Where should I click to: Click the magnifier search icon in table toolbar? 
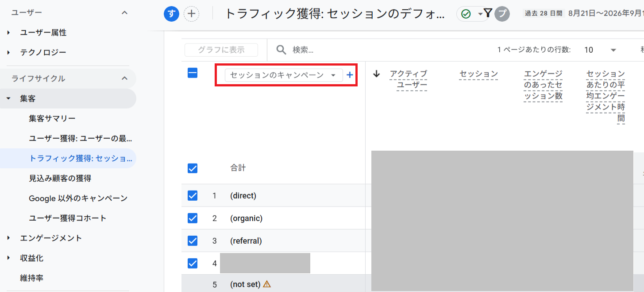click(282, 50)
